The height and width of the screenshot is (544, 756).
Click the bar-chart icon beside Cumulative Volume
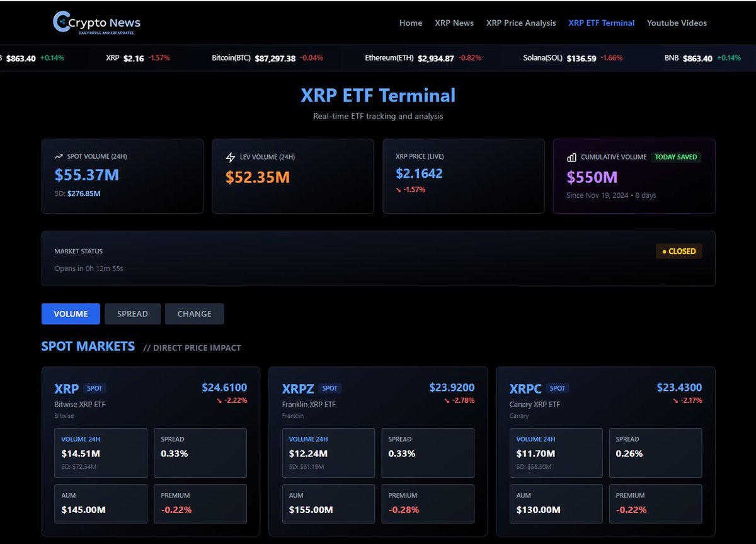[x=571, y=157]
